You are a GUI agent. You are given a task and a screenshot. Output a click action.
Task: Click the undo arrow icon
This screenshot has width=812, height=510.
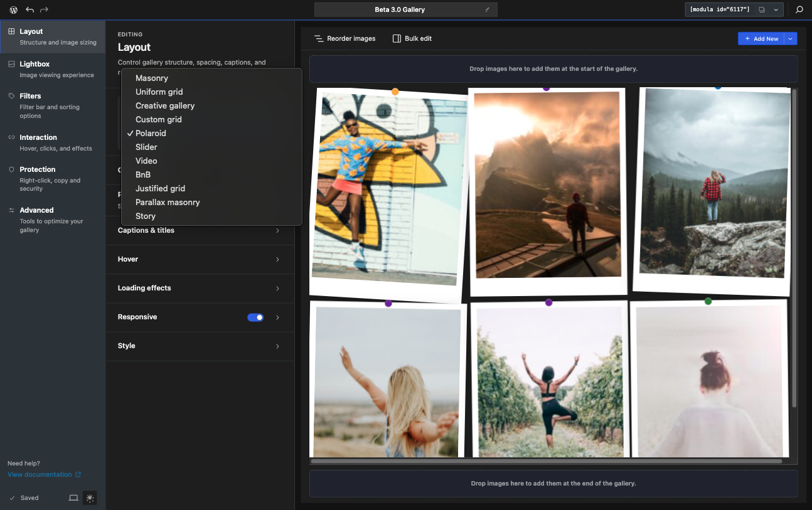[x=29, y=10]
